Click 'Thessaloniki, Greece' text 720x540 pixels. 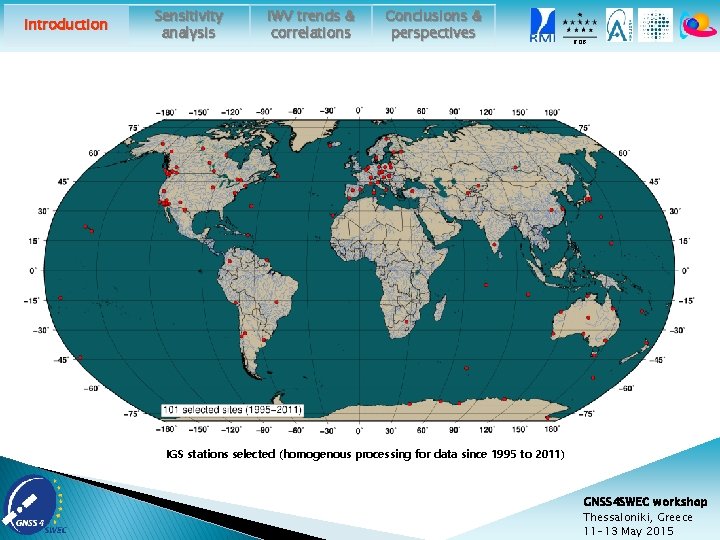point(638,517)
